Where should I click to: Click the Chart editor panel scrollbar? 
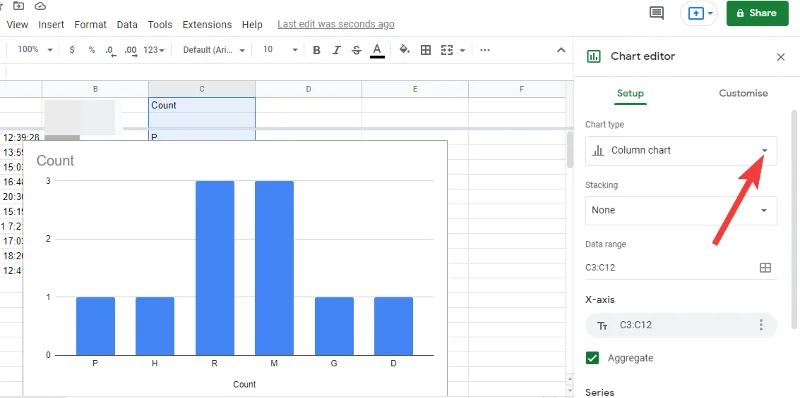click(794, 219)
